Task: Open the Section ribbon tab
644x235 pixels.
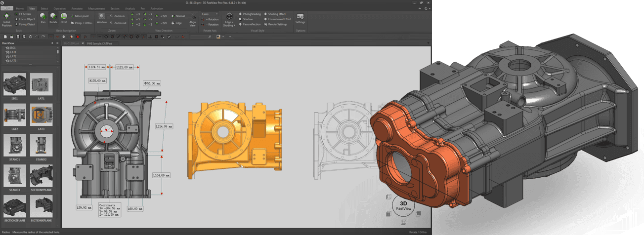Action: coord(115,8)
